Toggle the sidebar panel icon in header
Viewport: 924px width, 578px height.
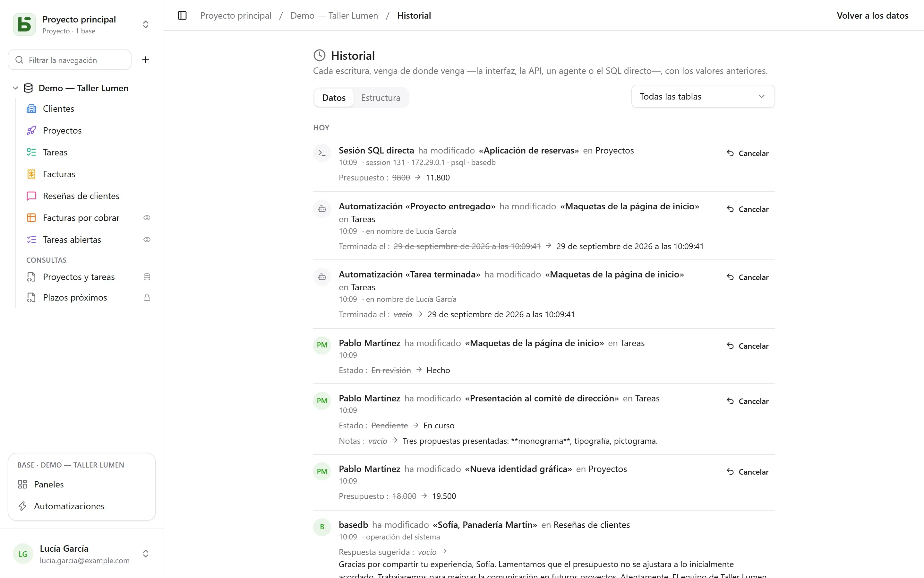point(182,15)
